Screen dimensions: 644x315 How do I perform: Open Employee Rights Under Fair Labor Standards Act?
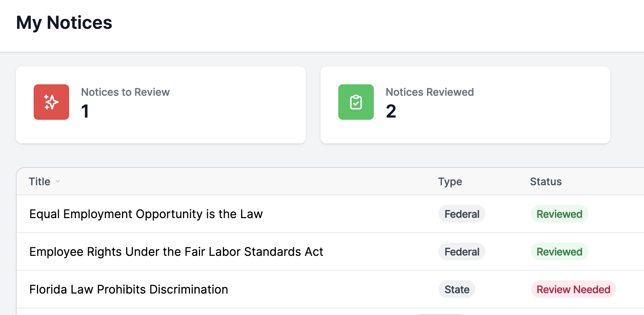pos(176,252)
